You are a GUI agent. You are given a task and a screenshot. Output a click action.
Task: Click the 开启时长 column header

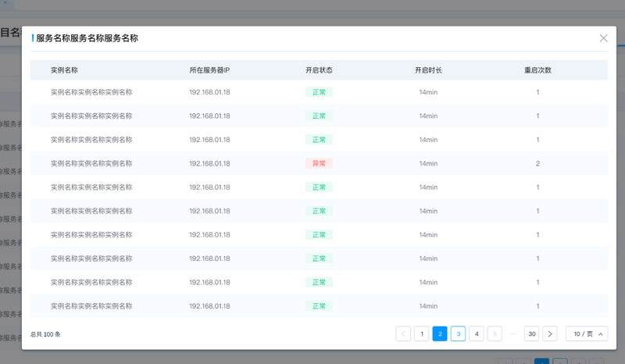pos(428,70)
